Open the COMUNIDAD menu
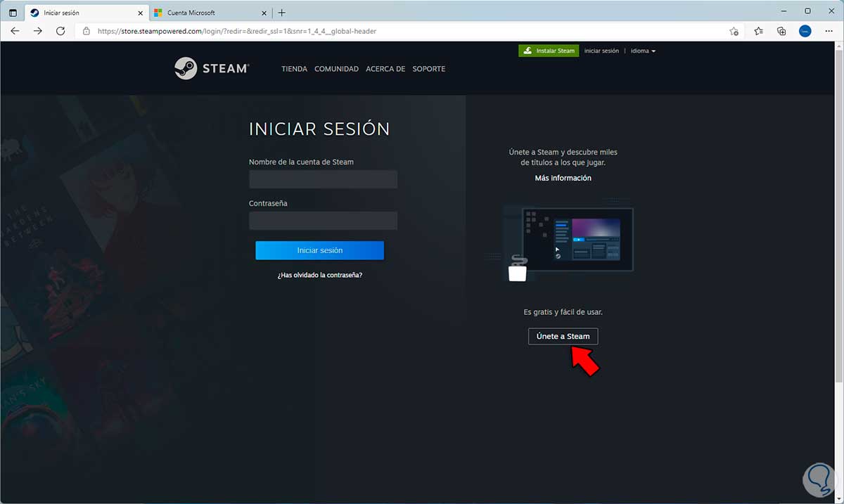The height and width of the screenshot is (504, 844). click(x=336, y=69)
